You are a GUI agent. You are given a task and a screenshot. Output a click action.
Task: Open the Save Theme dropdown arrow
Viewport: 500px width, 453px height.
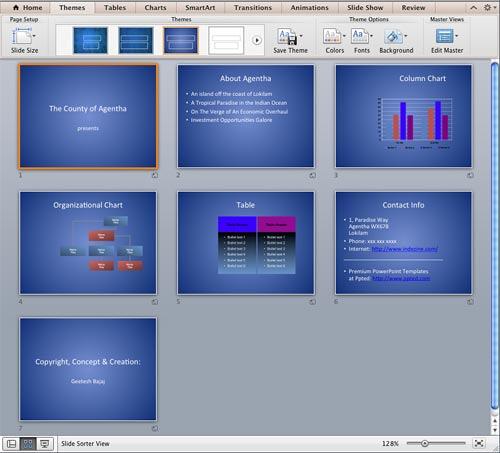pyautogui.click(x=301, y=36)
